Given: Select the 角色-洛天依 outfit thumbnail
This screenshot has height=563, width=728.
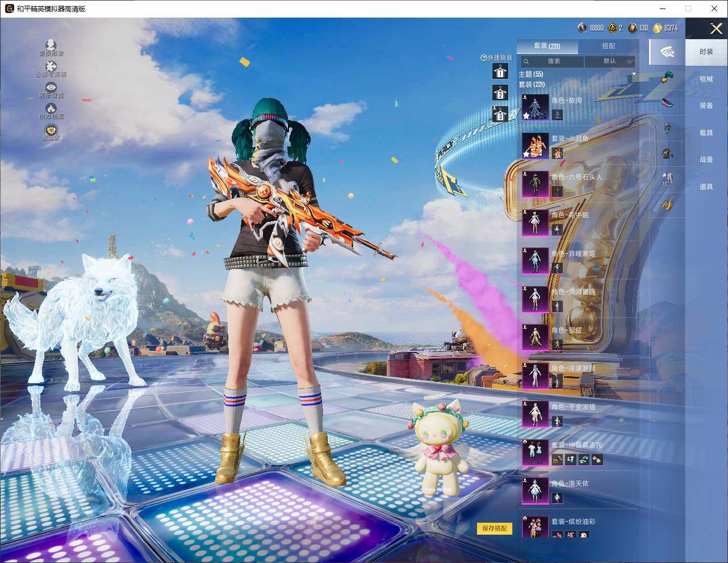Looking at the screenshot, I should [535, 490].
